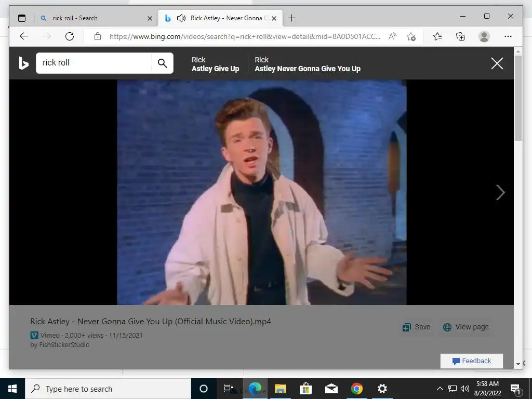Go back to the previous page
532x399 pixels.
coord(24,36)
